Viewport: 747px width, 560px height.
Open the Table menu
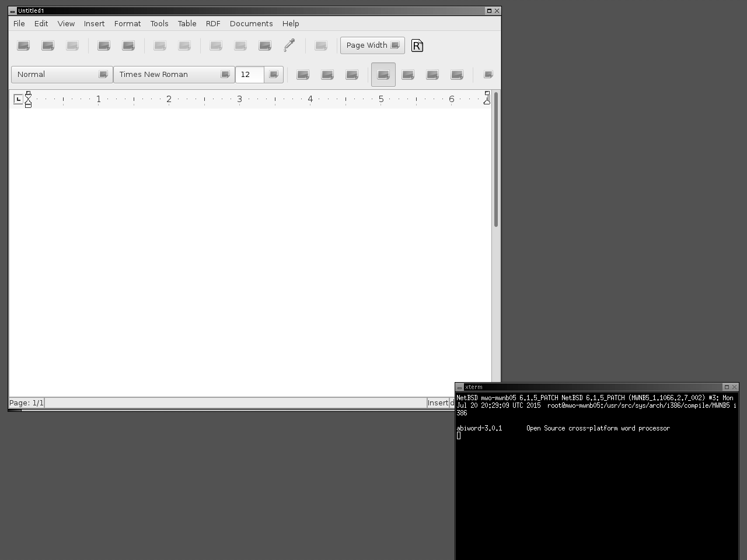(187, 23)
